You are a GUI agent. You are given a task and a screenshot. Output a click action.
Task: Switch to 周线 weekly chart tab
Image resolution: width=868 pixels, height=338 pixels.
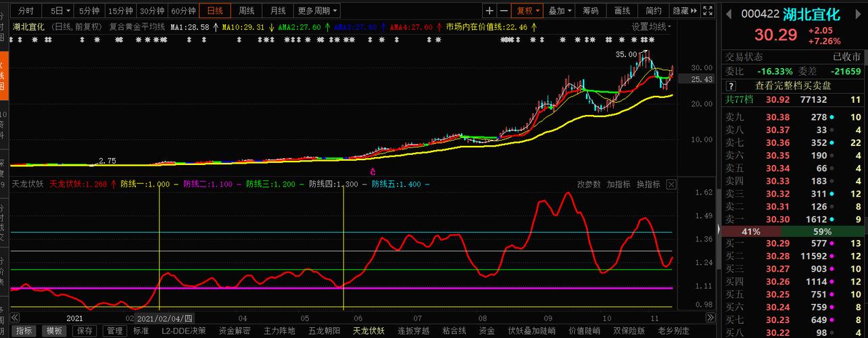click(x=246, y=11)
